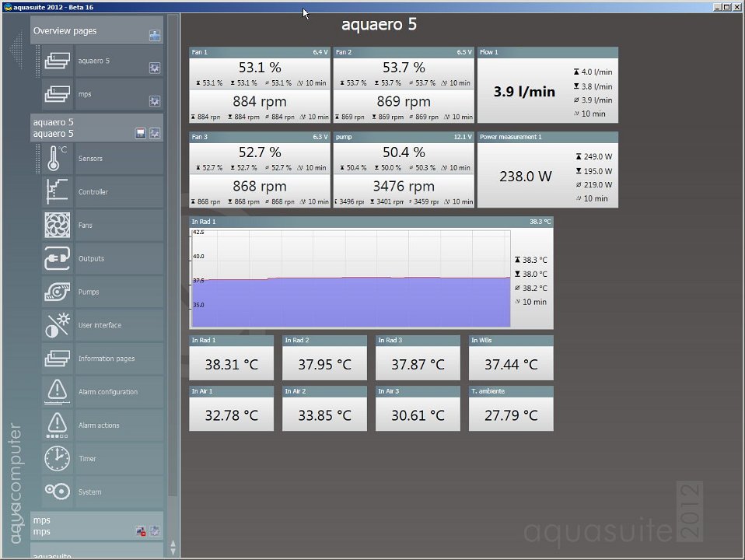Screen dimensions: 745x560
Task: Click the 38.2 °C average beside the chart
Action: click(x=535, y=288)
